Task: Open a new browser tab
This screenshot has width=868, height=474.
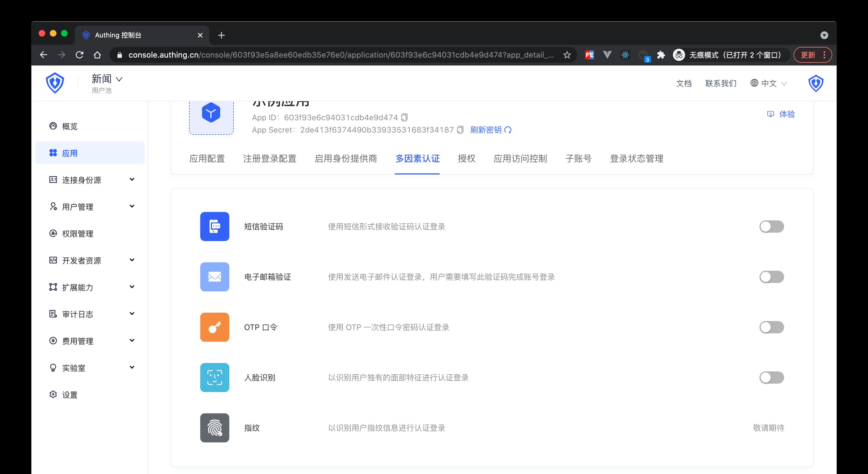Action: (221, 35)
